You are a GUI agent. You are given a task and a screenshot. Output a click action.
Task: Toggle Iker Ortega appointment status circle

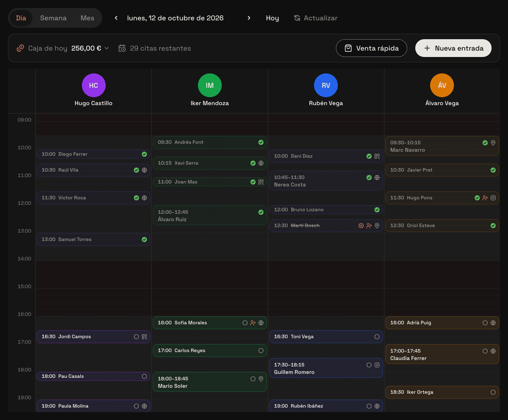point(493,392)
